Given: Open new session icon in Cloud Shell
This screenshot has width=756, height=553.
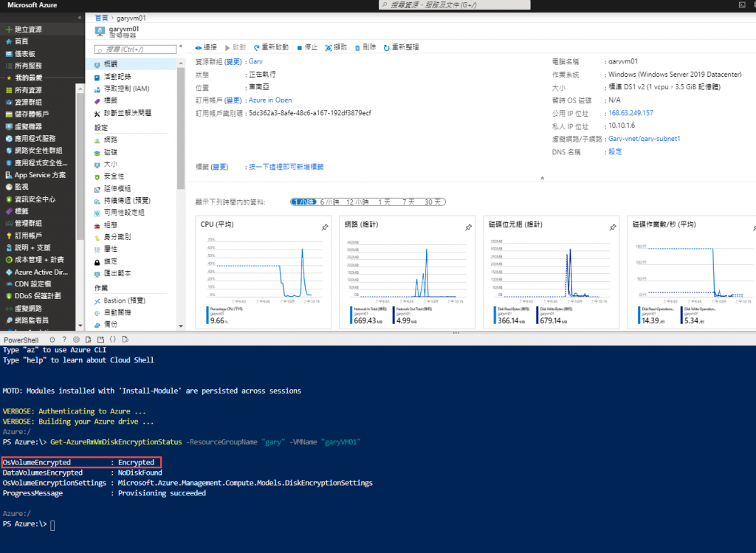Looking at the screenshot, I should coord(100,340).
